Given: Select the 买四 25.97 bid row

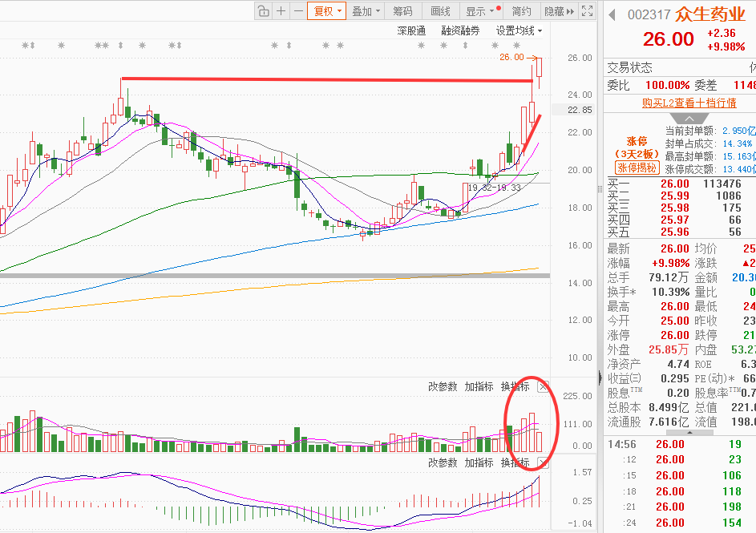Looking at the screenshot, I should (680, 220).
